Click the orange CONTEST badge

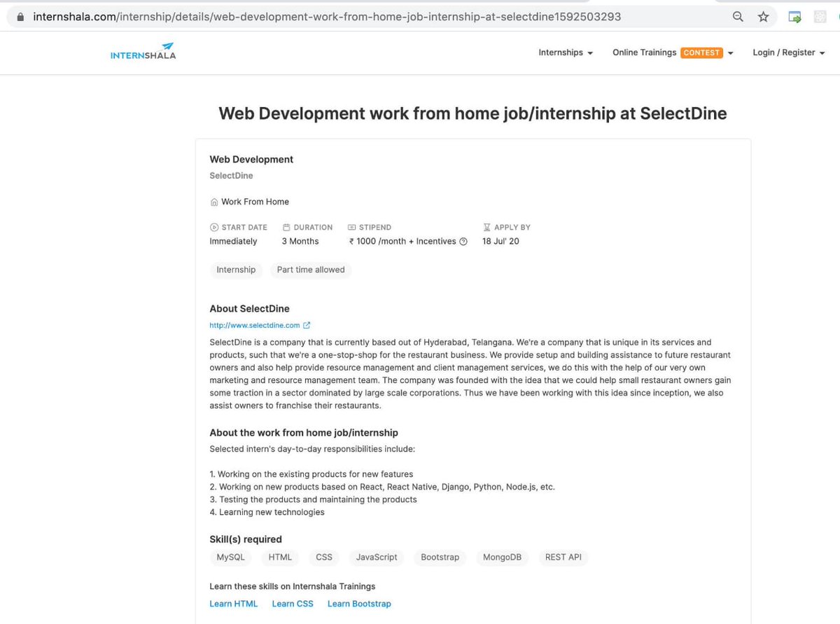[x=701, y=53]
